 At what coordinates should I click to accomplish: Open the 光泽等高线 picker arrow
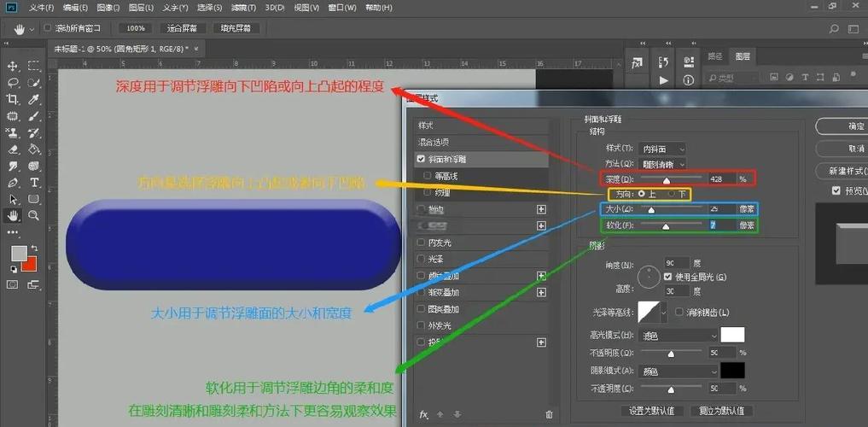click(x=664, y=313)
